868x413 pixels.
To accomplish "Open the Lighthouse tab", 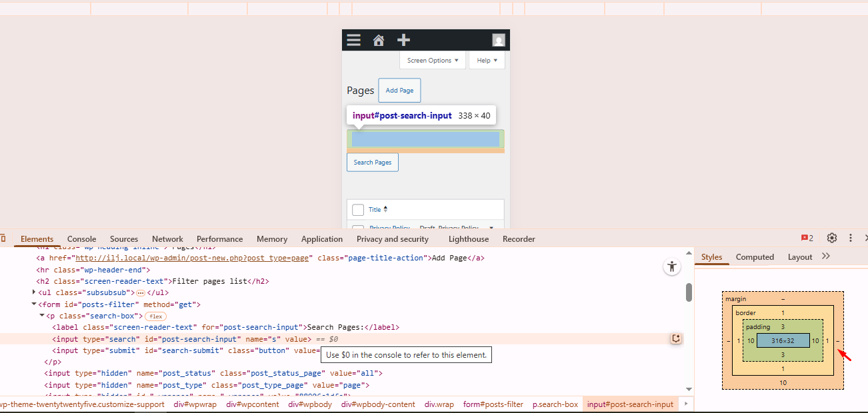I will click(x=469, y=238).
